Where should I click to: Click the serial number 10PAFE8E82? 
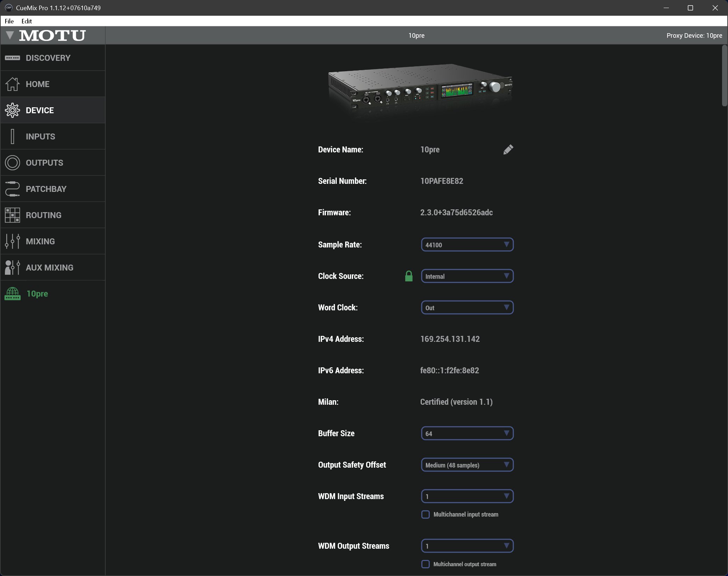pos(442,181)
